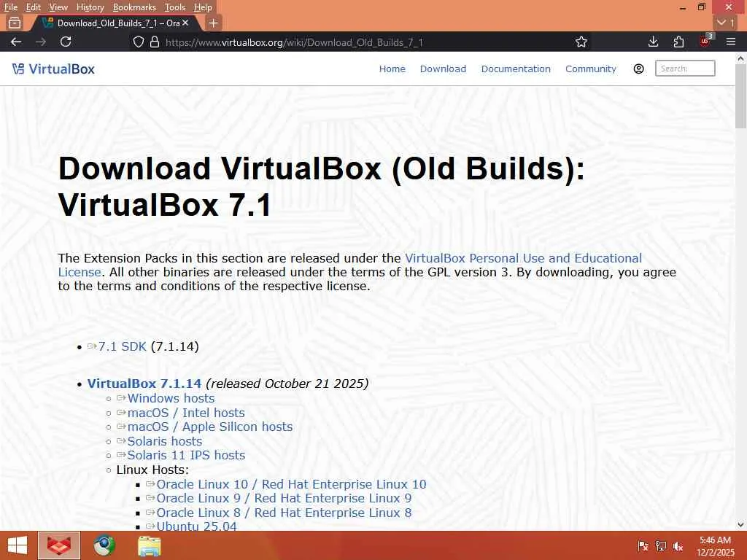Close the Download_Old_Builds_7_1 tab

click(185, 23)
